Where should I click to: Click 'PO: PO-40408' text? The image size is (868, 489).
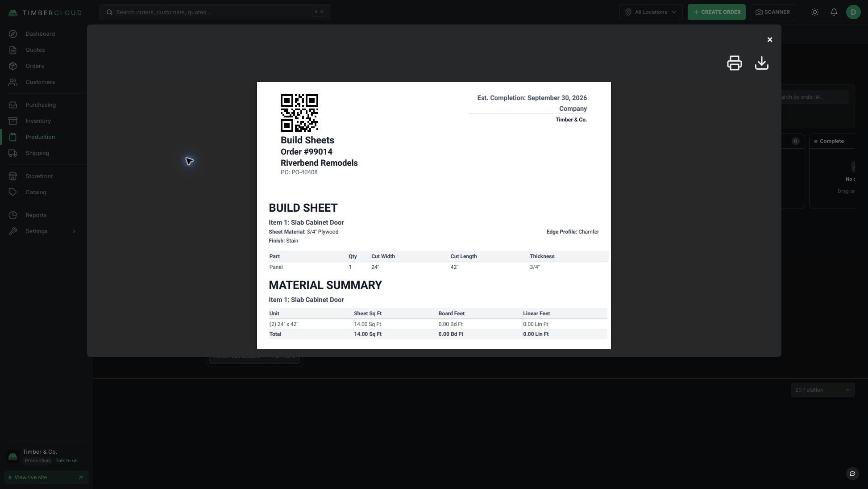pyautogui.click(x=299, y=172)
